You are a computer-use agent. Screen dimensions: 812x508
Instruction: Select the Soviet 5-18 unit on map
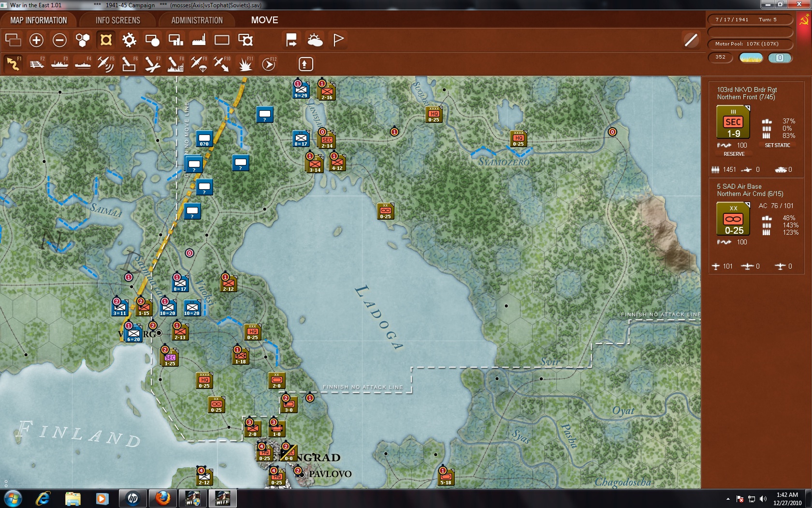click(446, 477)
